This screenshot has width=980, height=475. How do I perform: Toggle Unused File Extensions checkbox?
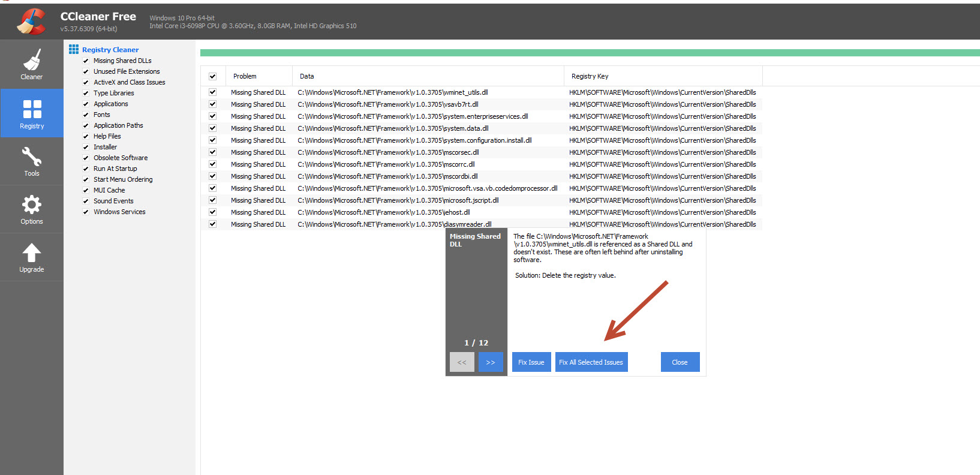(x=86, y=71)
